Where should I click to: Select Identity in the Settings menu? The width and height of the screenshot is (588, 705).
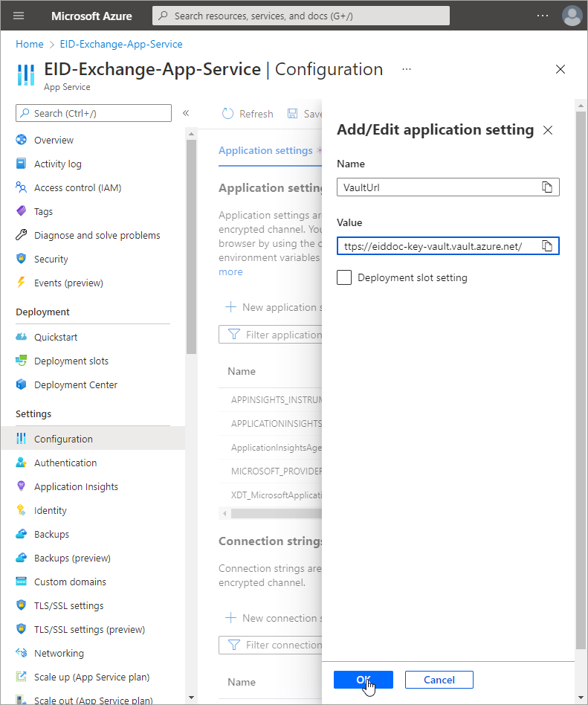click(x=50, y=510)
